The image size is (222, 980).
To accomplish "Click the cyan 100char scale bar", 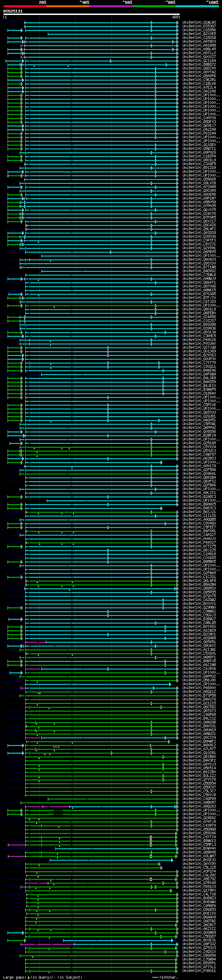I will coord(155,977).
